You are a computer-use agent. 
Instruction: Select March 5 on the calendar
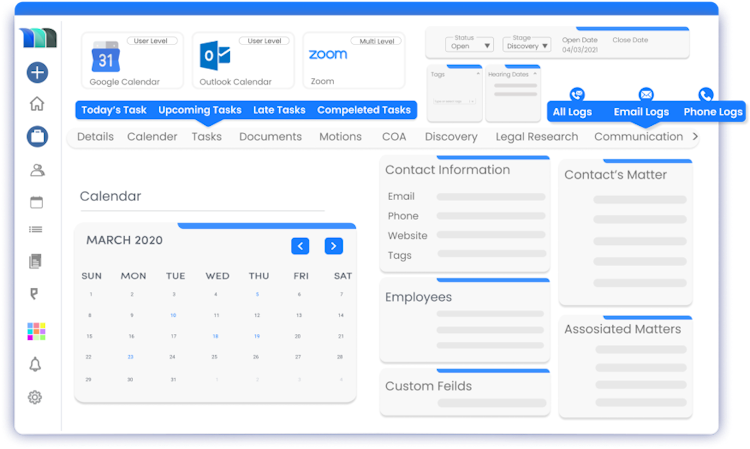(257, 295)
